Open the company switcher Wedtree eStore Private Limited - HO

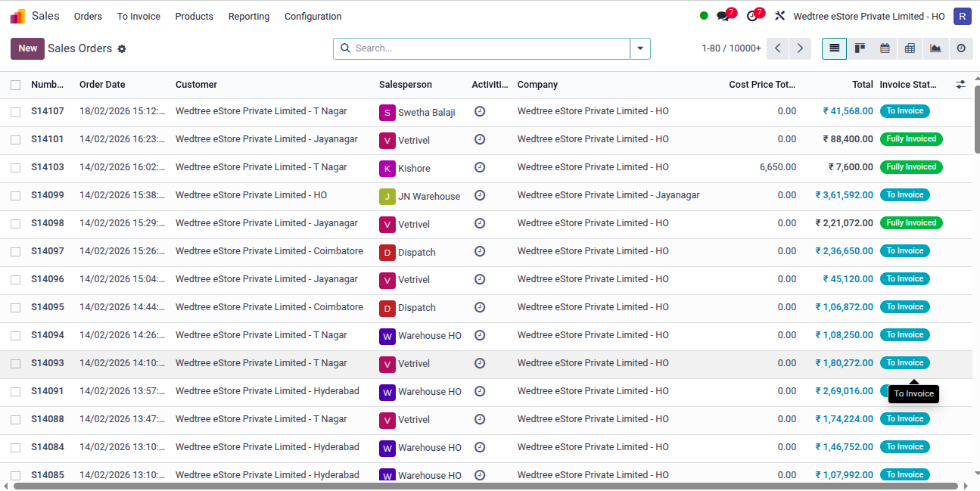pos(869,16)
